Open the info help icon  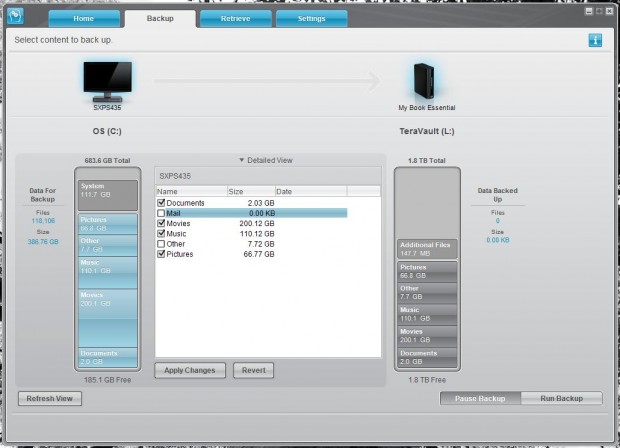coord(594,40)
